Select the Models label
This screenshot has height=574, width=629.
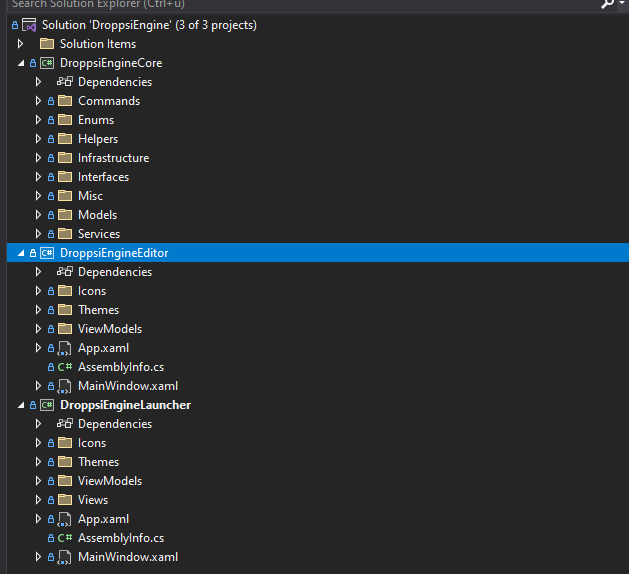(97, 215)
